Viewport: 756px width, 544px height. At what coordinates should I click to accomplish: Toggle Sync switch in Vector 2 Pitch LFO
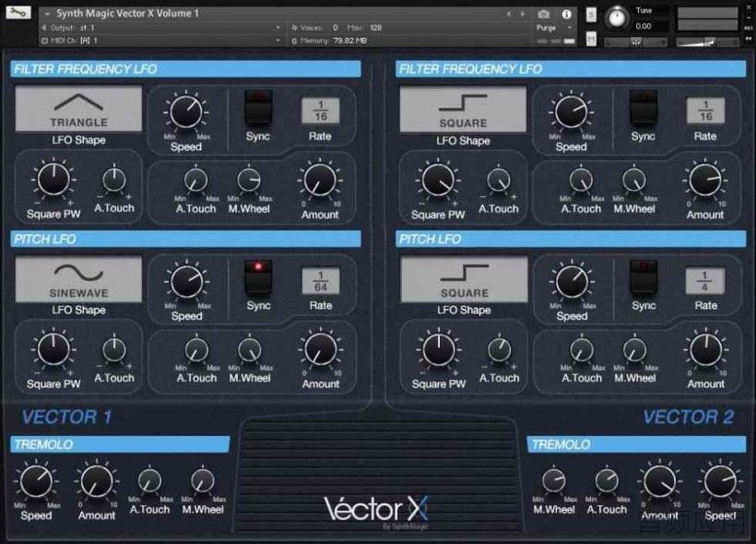click(644, 277)
